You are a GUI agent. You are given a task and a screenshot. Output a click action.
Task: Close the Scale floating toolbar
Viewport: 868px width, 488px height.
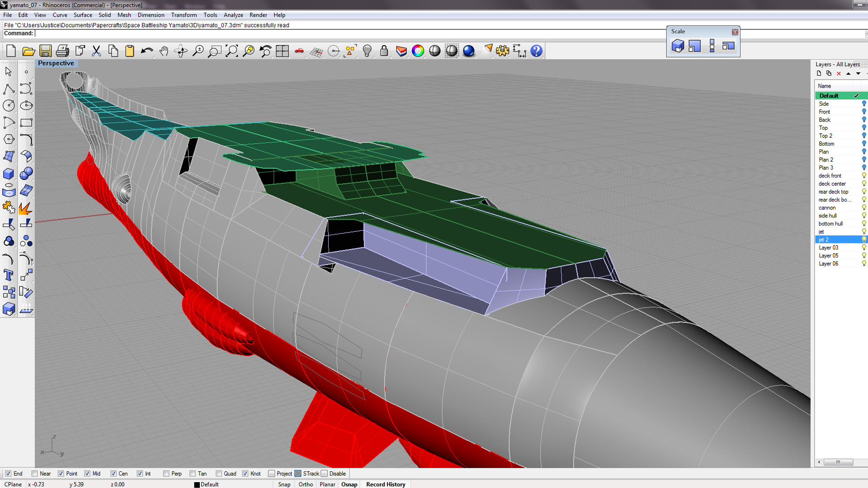[x=735, y=32]
